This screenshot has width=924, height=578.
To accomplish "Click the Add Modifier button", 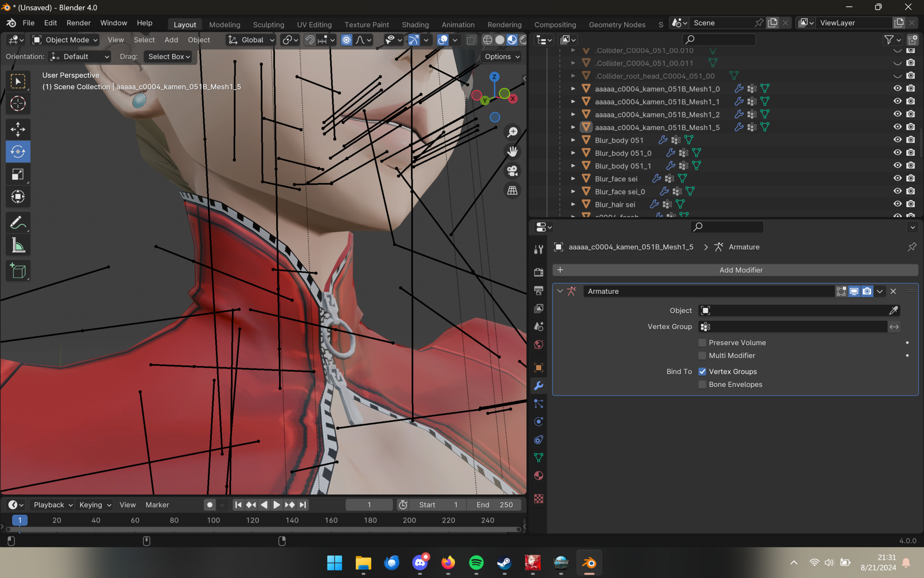I will point(735,270).
